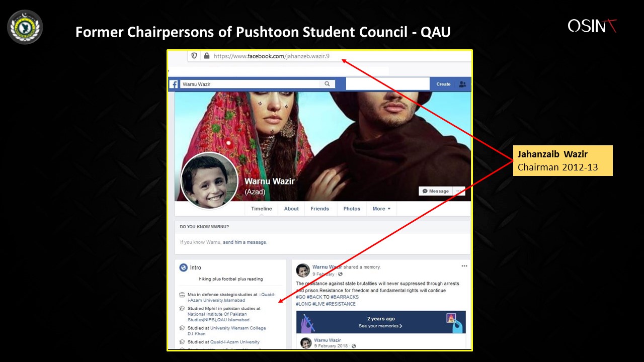The width and height of the screenshot is (644, 362).
Task: Click the Message button
Action: pos(436,191)
